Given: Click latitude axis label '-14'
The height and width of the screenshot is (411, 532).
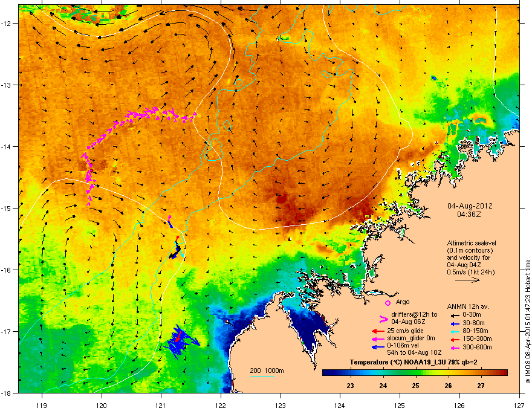Looking at the screenshot, I should 7,147.
